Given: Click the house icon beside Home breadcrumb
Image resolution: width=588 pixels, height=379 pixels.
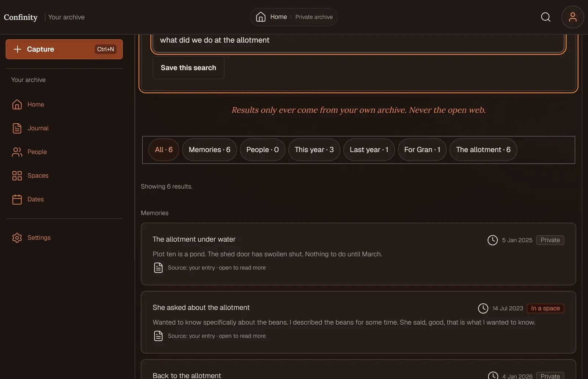Looking at the screenshot, I should tap(261, 17).
